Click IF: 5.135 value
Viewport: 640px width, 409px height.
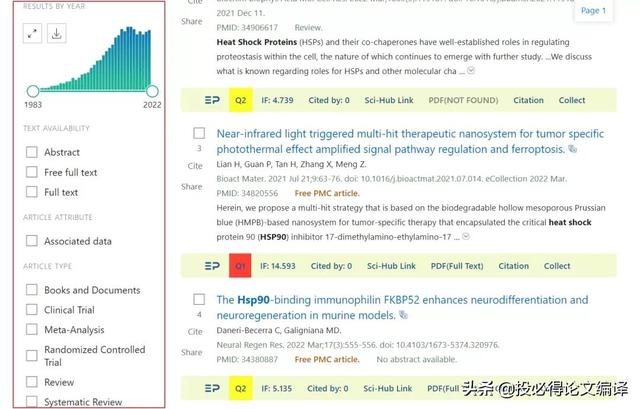[277, 389]
